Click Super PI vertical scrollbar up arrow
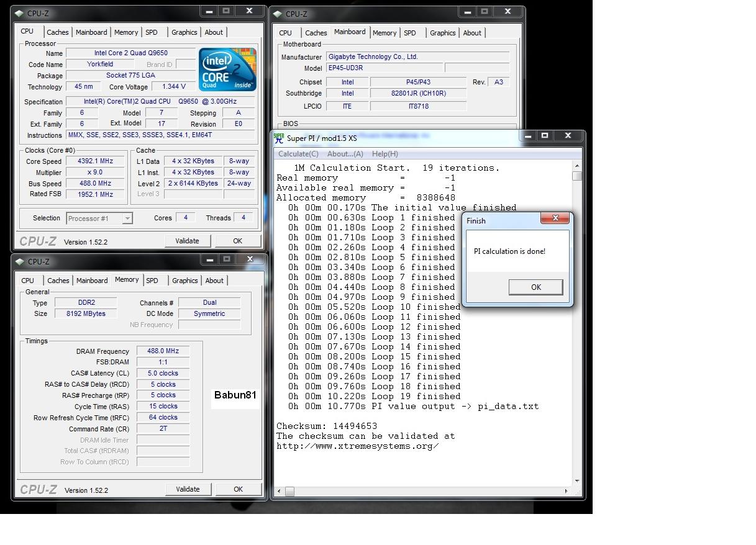The width and height of the screenshot is (756, 545). (x=577, y=166)
